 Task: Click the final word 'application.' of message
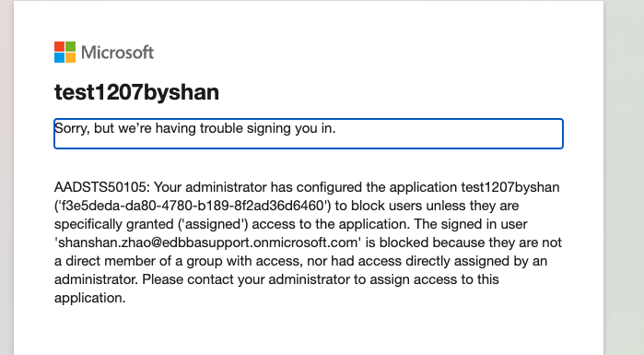point(90,298)
